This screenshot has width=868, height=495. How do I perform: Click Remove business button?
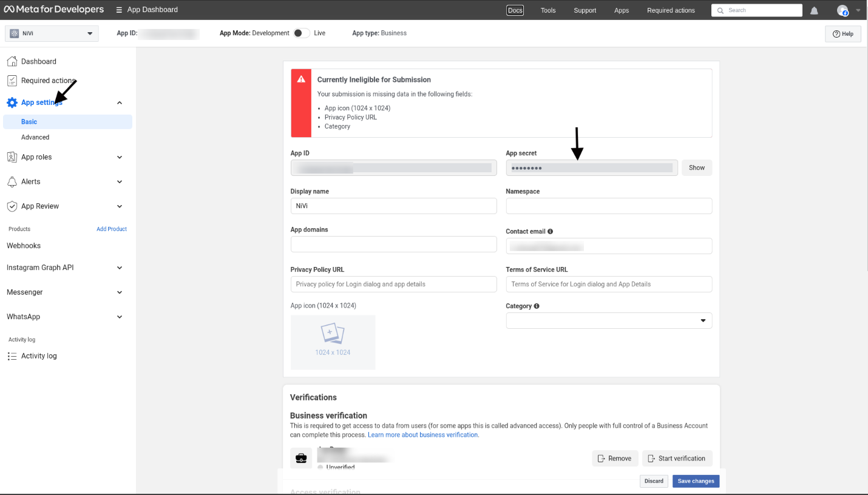click(615, 459)
